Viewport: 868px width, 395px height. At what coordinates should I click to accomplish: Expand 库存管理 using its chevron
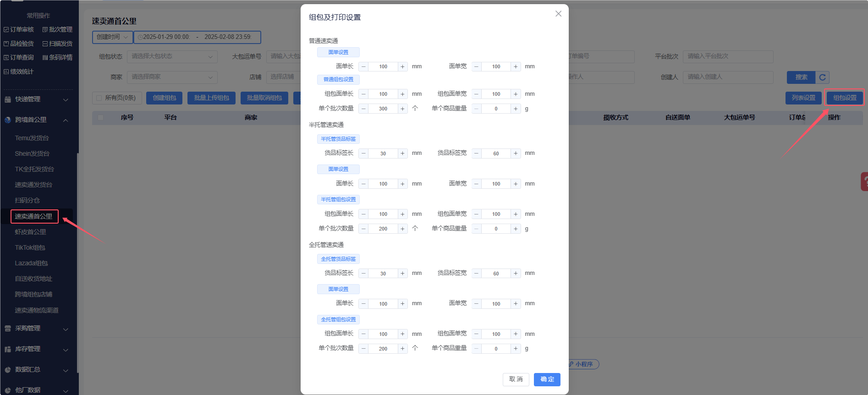click(66, 350)
